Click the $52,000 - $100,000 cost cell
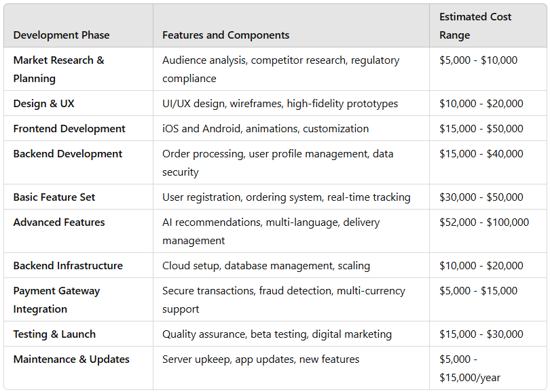 484,222
